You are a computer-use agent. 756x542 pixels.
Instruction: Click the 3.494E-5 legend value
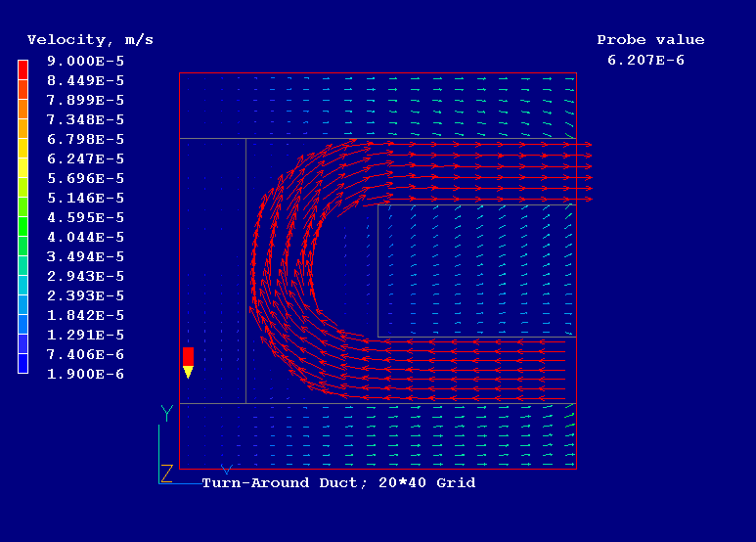pos(86,256)
